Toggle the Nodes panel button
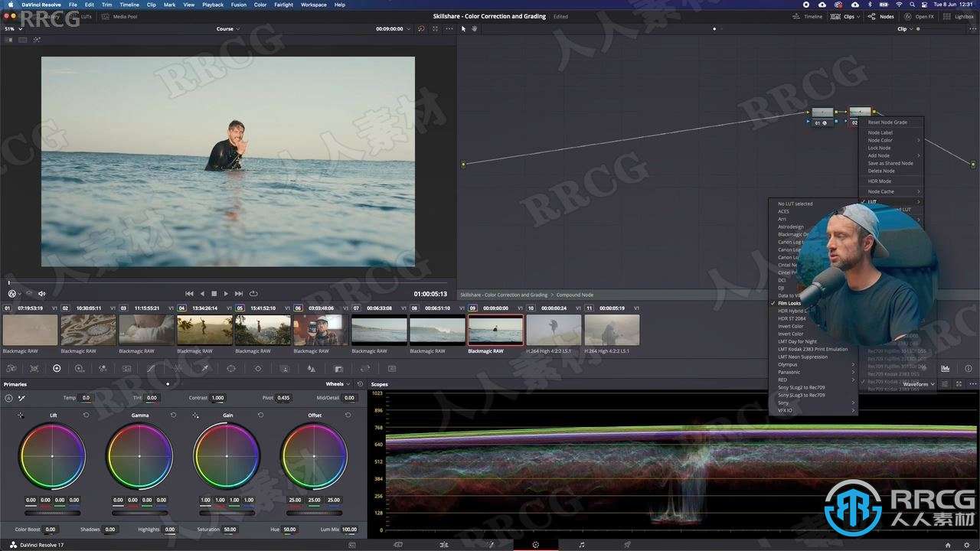The width and height of the screenshot is (980, 551). [881, 16]
